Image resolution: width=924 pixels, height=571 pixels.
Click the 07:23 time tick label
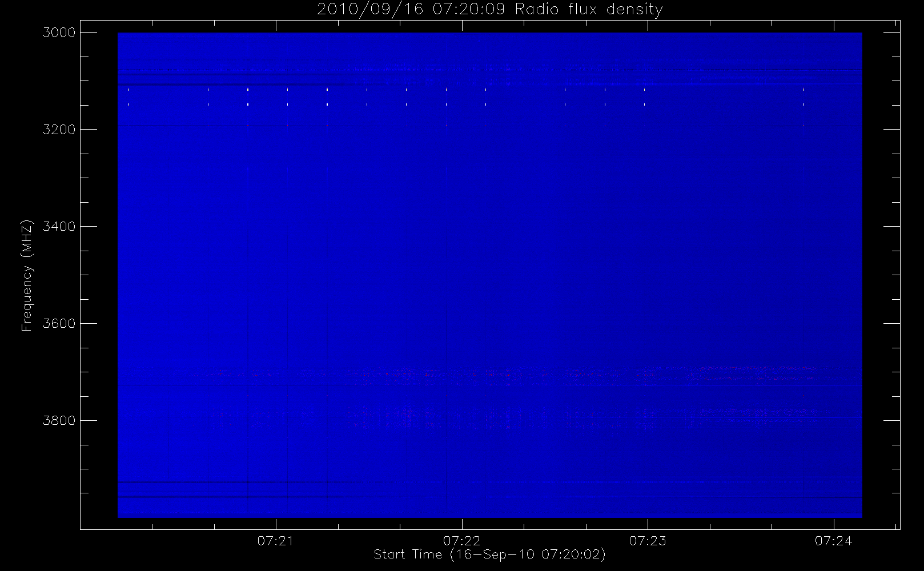(x=648, y=541)
